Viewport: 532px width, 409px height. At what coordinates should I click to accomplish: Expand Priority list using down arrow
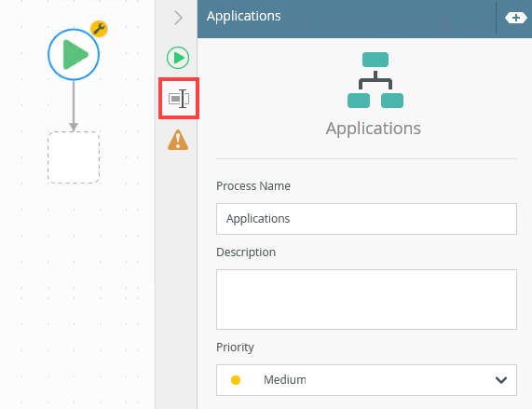click(500, 380)
